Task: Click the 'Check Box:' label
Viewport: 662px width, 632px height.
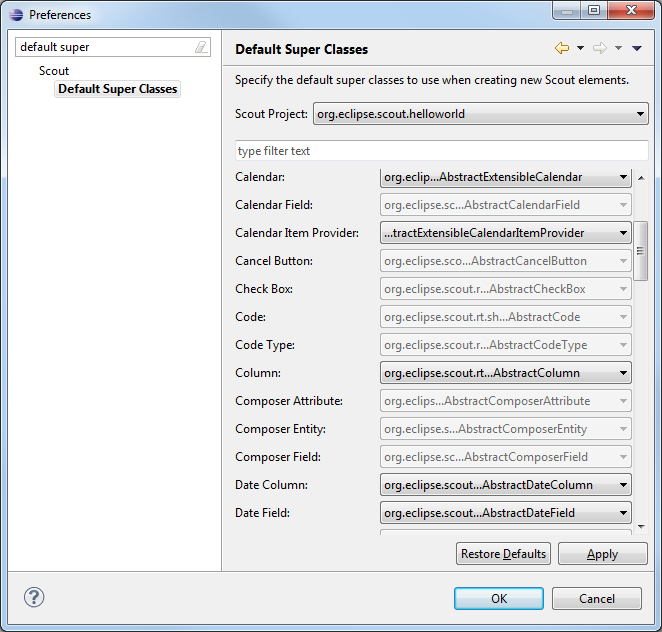Action: coord(264,289)
